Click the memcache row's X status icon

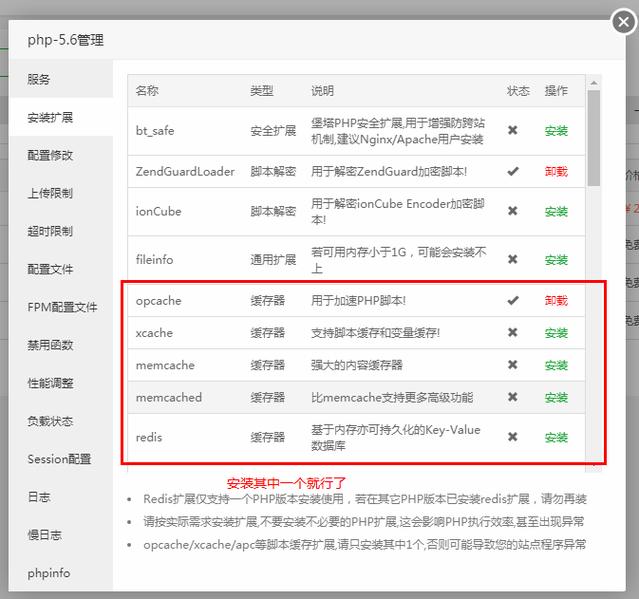pyautogui.click(x=513, y=365)
